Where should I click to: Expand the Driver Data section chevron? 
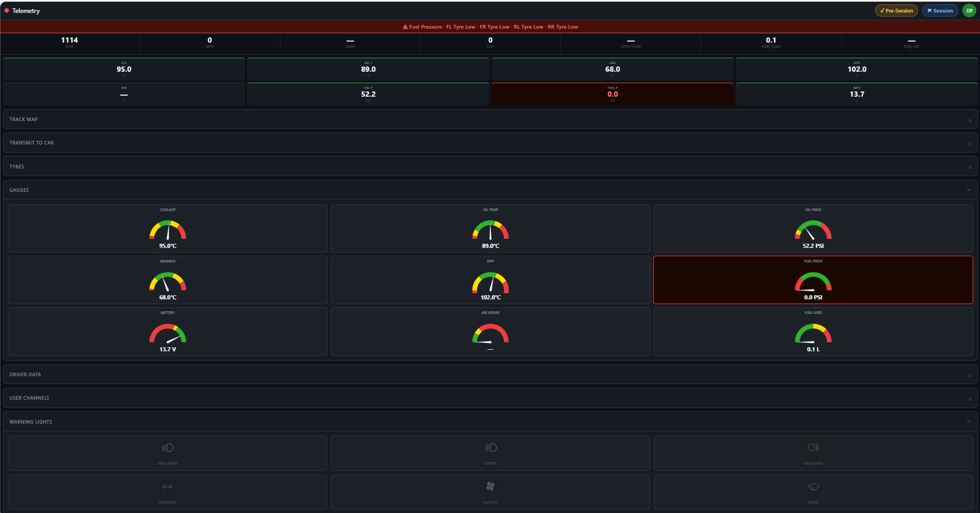[x=970, y=375]
